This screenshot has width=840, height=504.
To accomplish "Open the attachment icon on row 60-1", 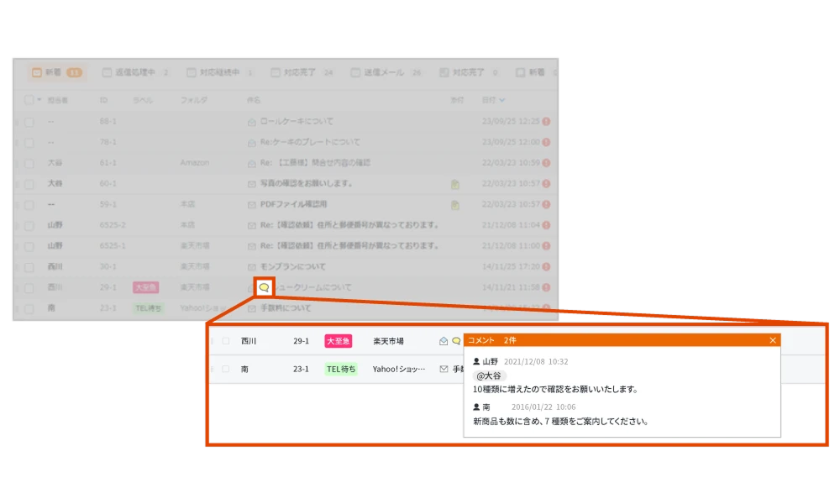I will point(454,184).
